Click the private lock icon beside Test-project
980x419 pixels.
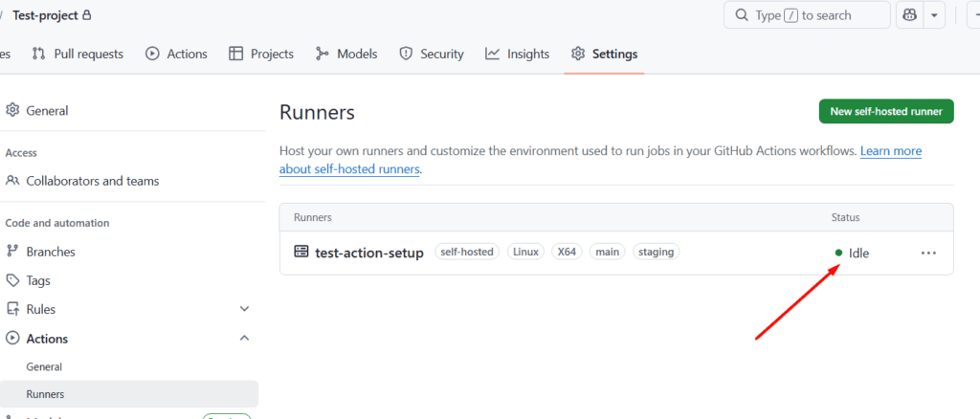coord(87,15)
